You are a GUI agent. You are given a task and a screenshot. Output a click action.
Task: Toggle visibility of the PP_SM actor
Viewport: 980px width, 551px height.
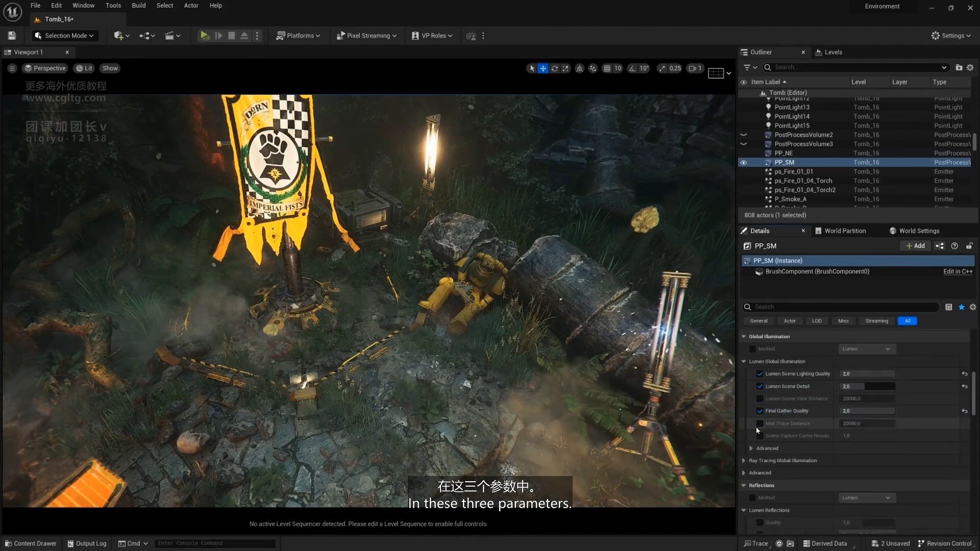744,163
